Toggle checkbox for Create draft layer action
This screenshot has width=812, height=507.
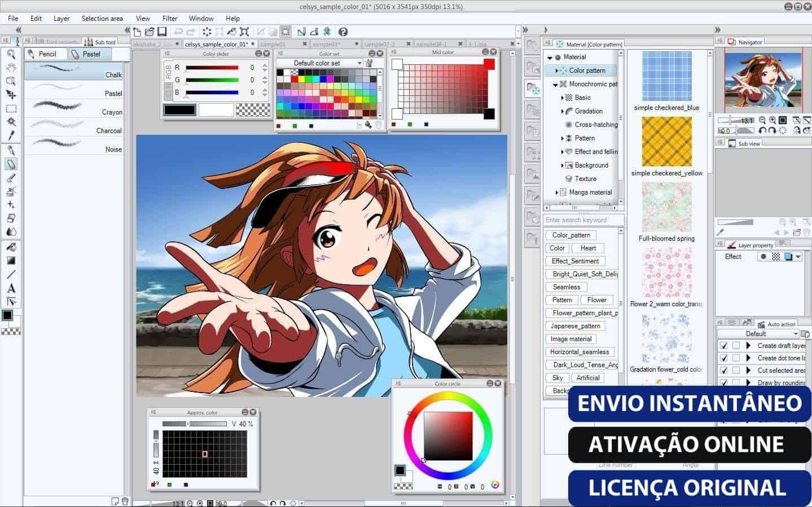click(724, 346)
